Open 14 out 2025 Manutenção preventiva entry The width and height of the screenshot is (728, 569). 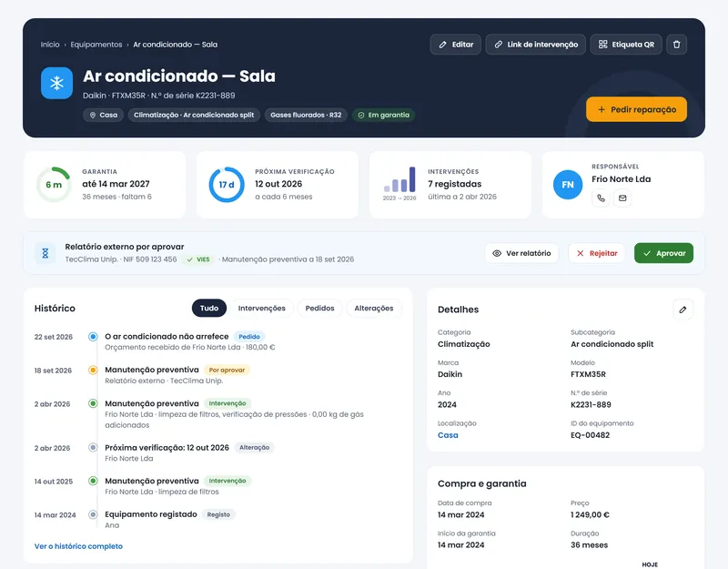pos(152,481)
